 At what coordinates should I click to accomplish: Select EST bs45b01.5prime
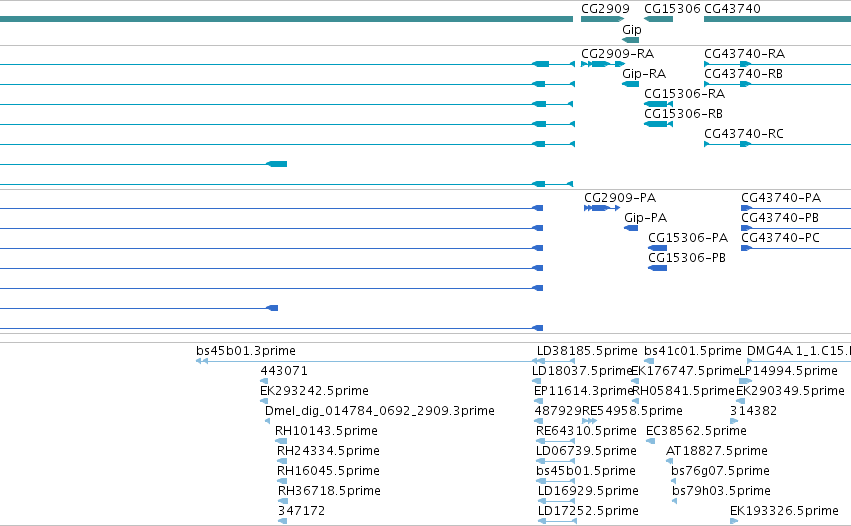tap(586, 472)
